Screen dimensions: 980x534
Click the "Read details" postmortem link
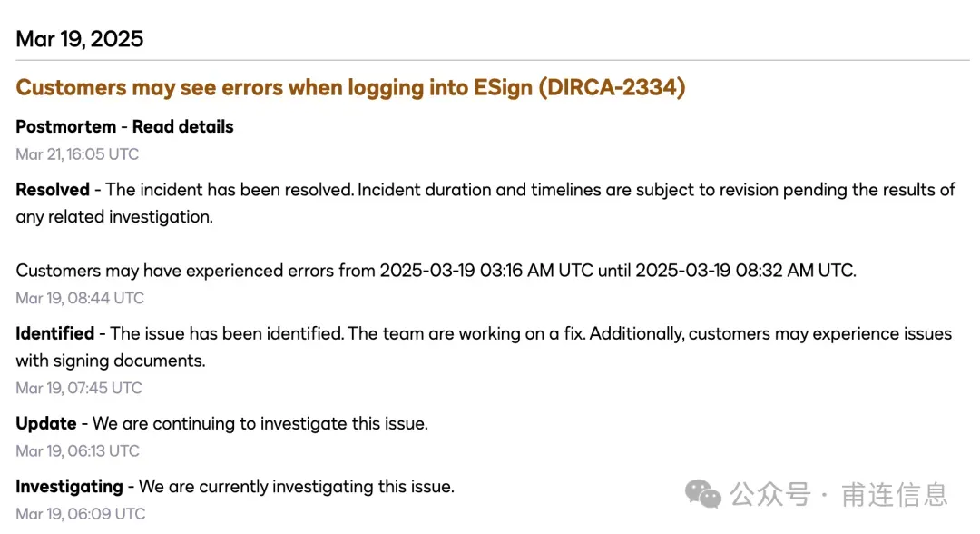[182, 127]
